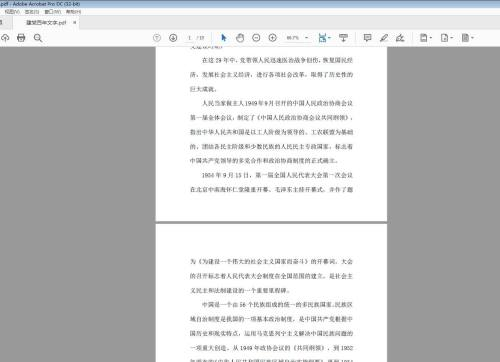Open the find text magnifier tool
Viewport: 500px width, 362px height.
[x=38, y=38]
